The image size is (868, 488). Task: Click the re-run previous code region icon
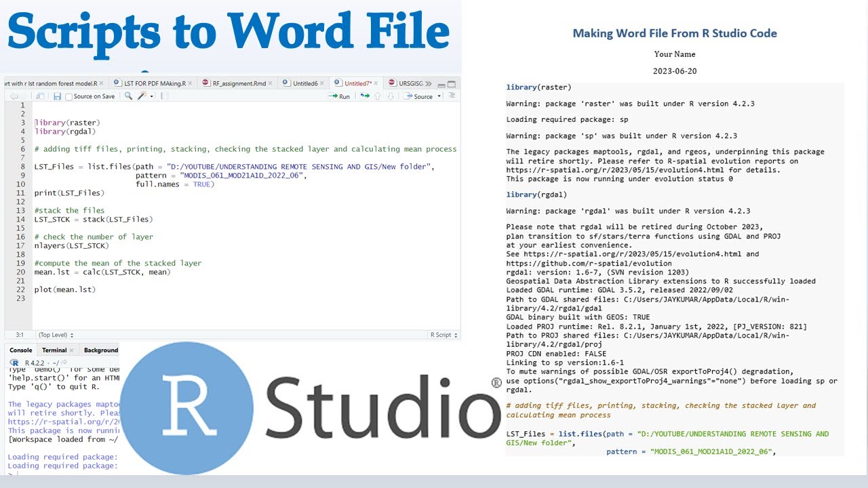click(x=365, y=96)
